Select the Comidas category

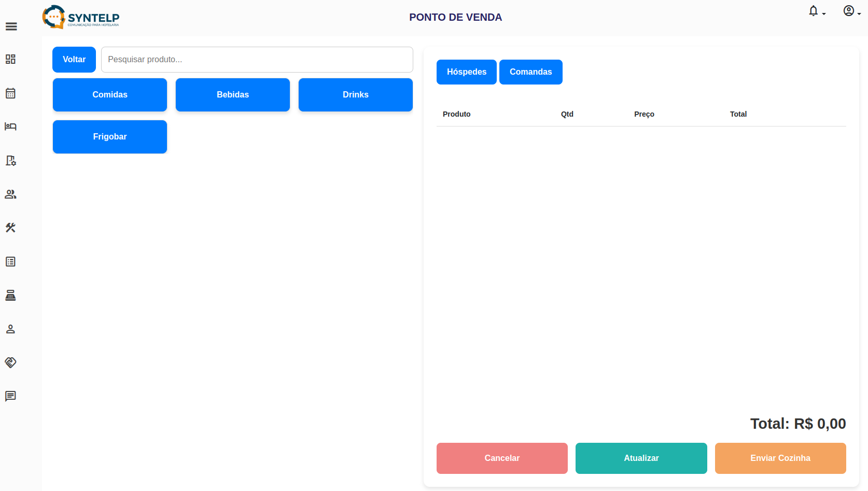click(x=110, y=95)
